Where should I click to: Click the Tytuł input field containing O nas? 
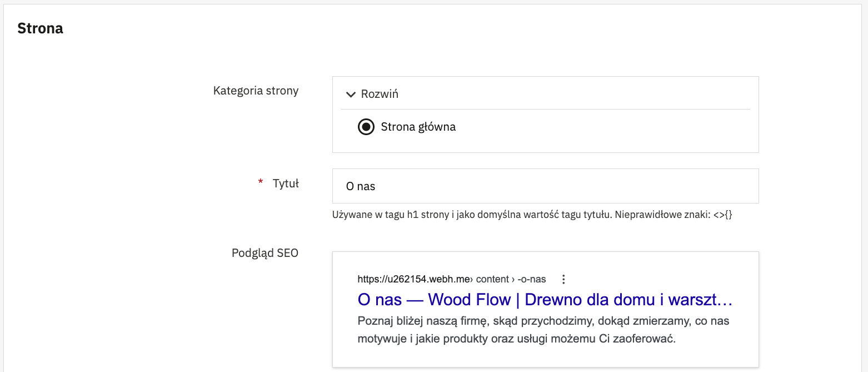545,186
